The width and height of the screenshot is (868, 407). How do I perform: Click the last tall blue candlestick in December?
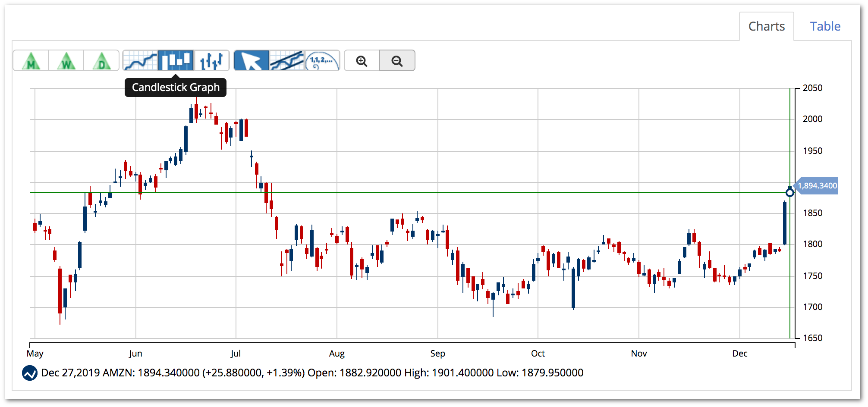(x=785, y=223)
